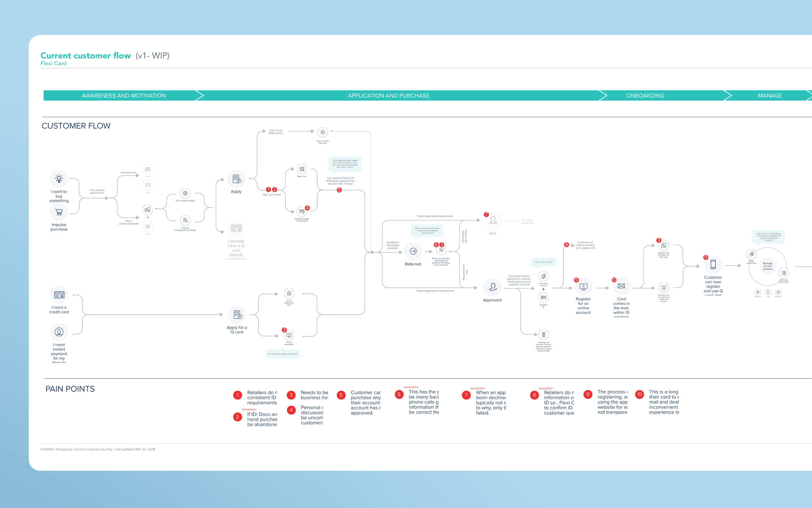Select the 'LTF' payment icon
812x508 pixels.
(x=148, y=210)
